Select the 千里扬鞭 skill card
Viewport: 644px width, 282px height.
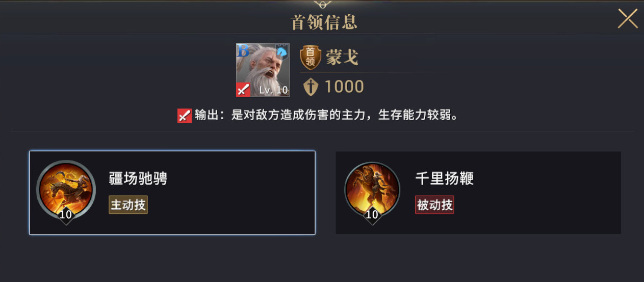click(478, 193)
